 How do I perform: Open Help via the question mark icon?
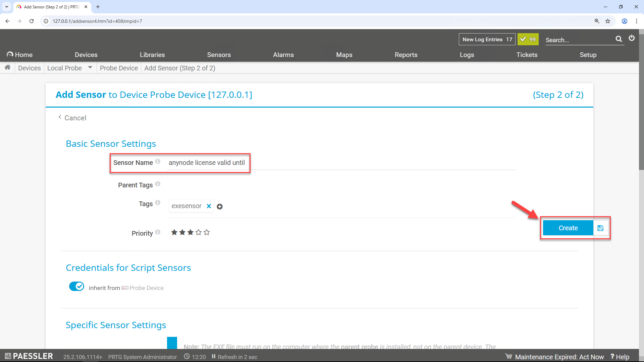[613, 357]
